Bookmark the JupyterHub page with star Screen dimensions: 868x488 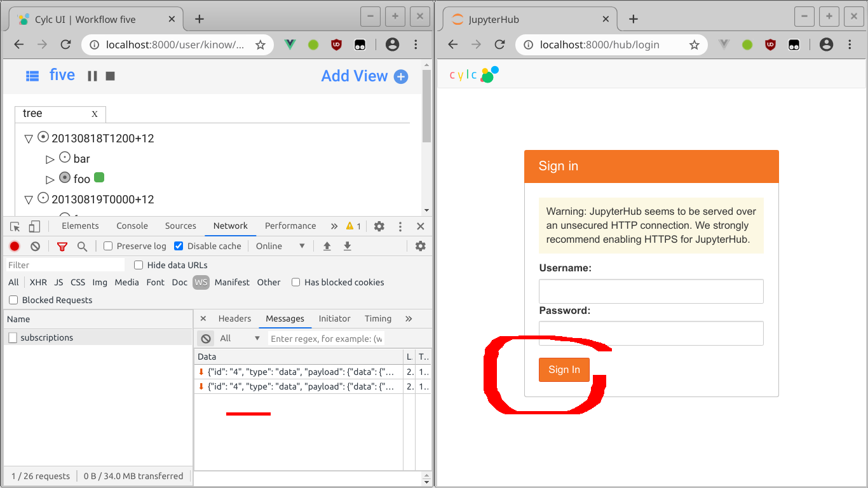click(x=694, y=44)
